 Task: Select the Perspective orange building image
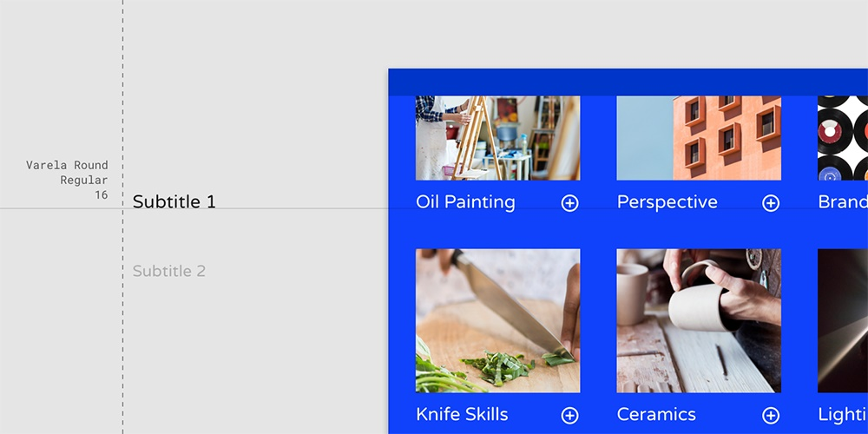[x=699, y=138]
